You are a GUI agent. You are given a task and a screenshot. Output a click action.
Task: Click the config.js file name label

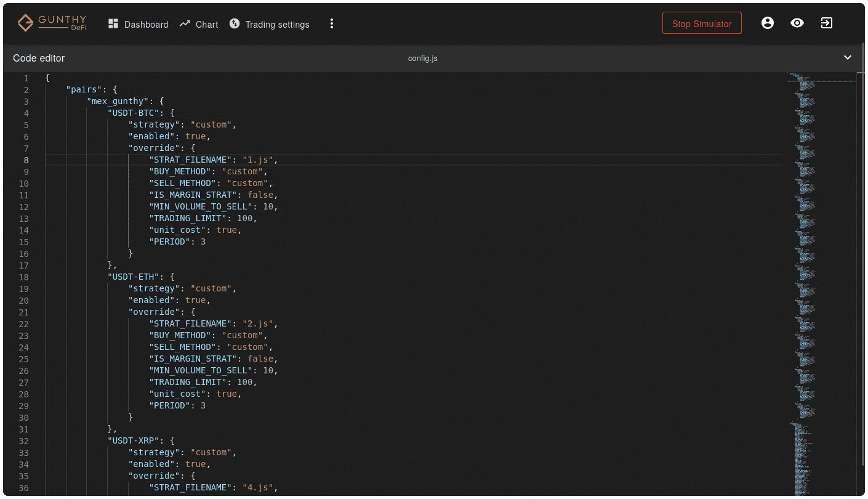click(423, 59)
